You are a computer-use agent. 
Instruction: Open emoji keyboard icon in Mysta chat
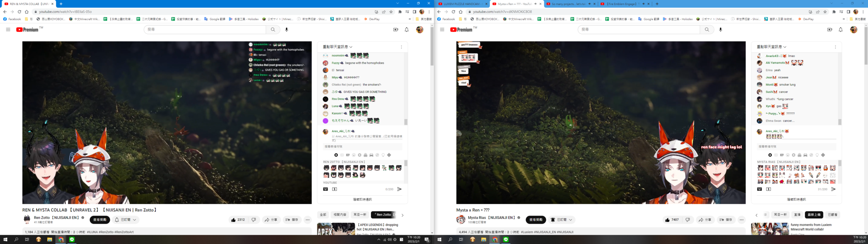pyautogui.click(x=759, y=189)
